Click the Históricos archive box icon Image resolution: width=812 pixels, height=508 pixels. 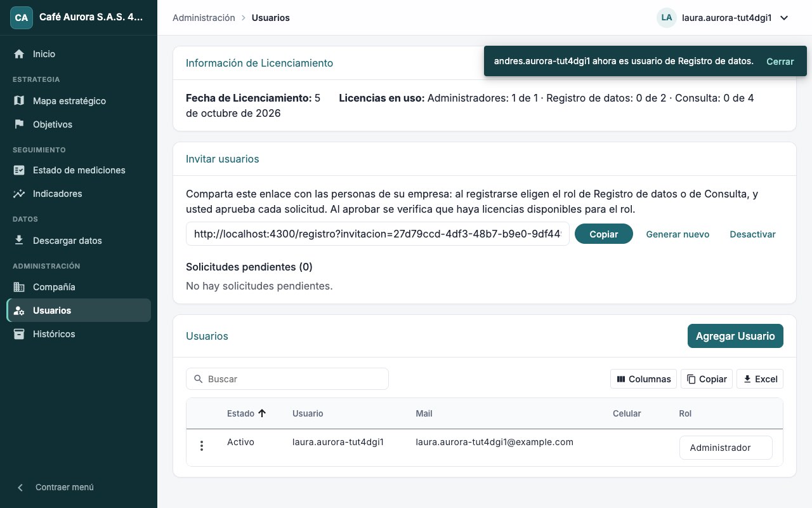point(19,334)
